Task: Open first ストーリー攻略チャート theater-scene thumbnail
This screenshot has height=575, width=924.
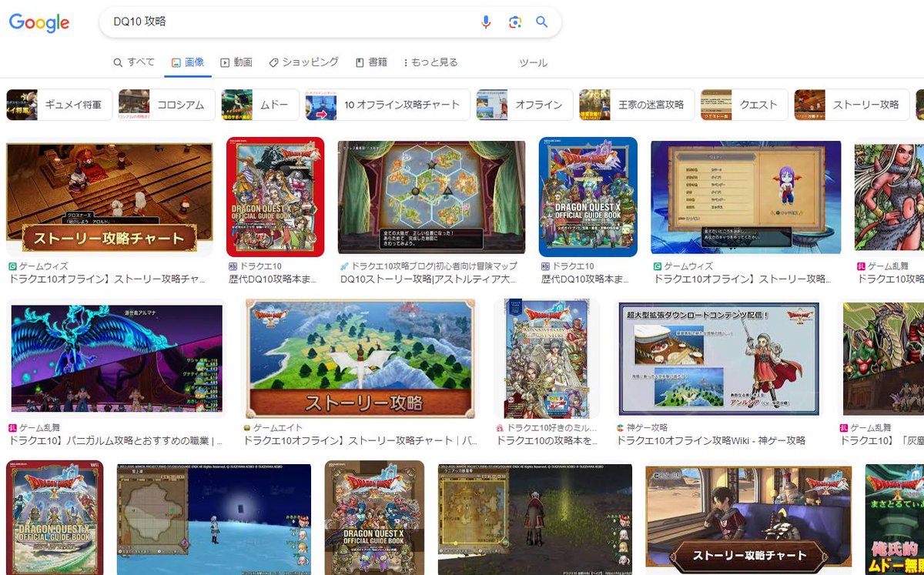Action: click(x=109, y=197)
